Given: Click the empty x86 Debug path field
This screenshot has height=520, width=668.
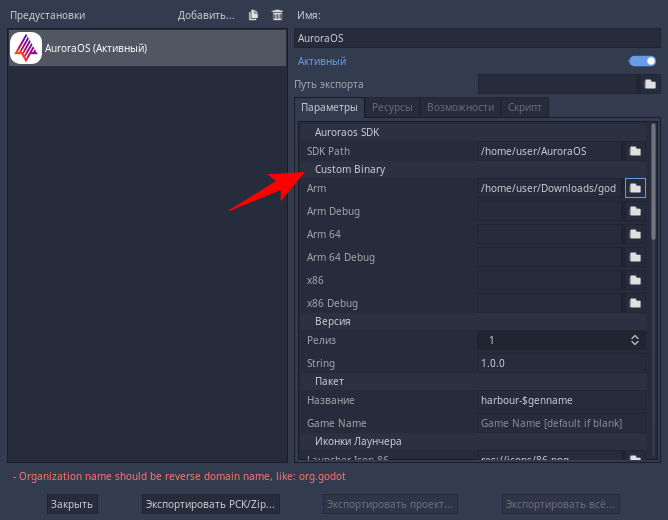Looking at the screenshot, I should (x=549, y=303).
